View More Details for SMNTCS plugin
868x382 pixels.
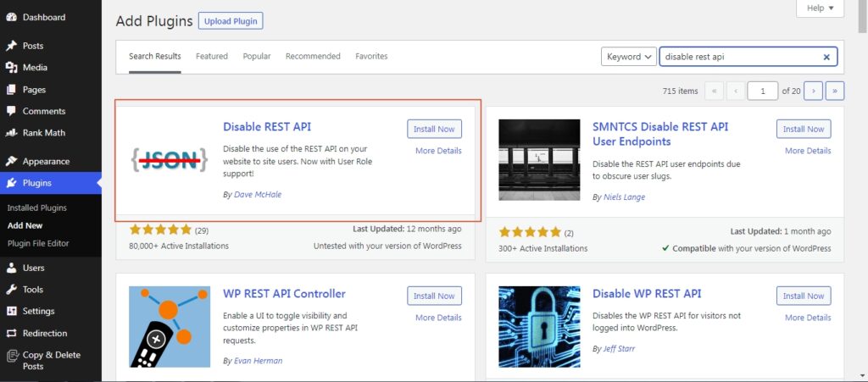pyautogui.click(x=808, y=151)
